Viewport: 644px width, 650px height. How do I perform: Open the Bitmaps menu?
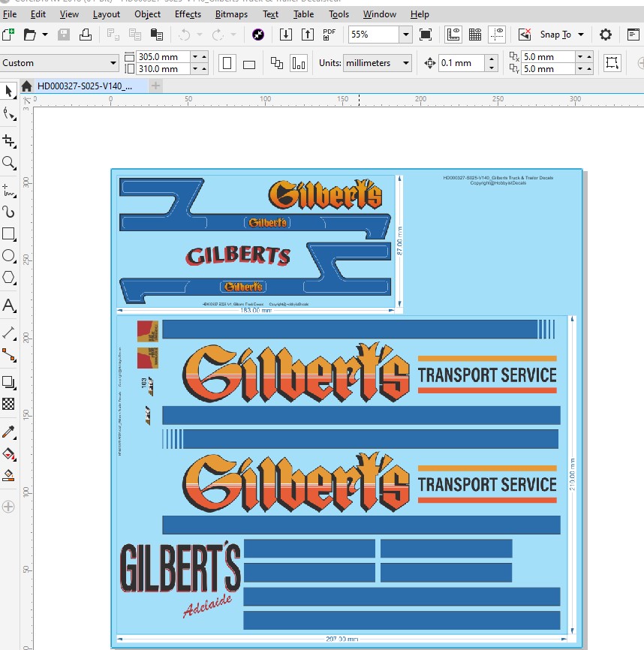(230, 14)
